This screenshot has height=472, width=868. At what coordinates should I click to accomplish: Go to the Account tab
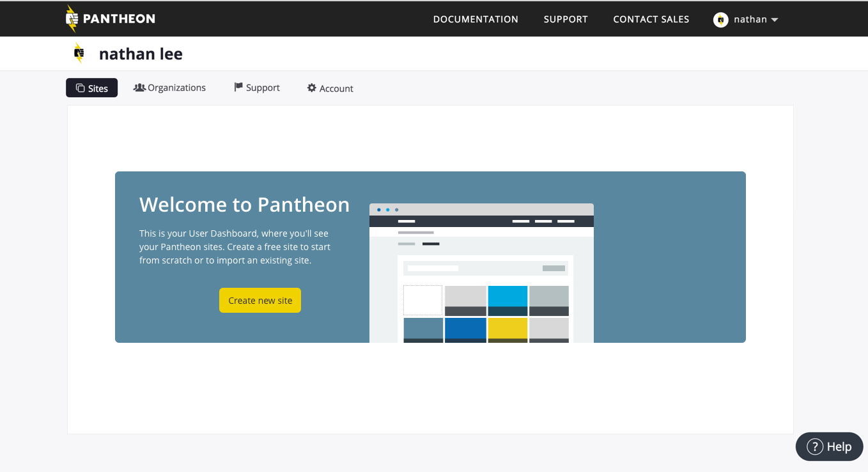coord(330,88)
